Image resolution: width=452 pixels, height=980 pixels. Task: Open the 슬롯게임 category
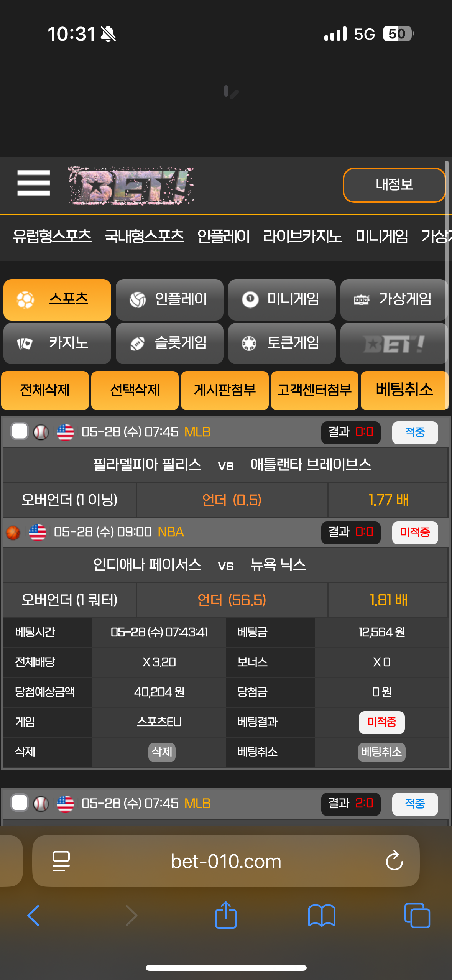point(169,343)
